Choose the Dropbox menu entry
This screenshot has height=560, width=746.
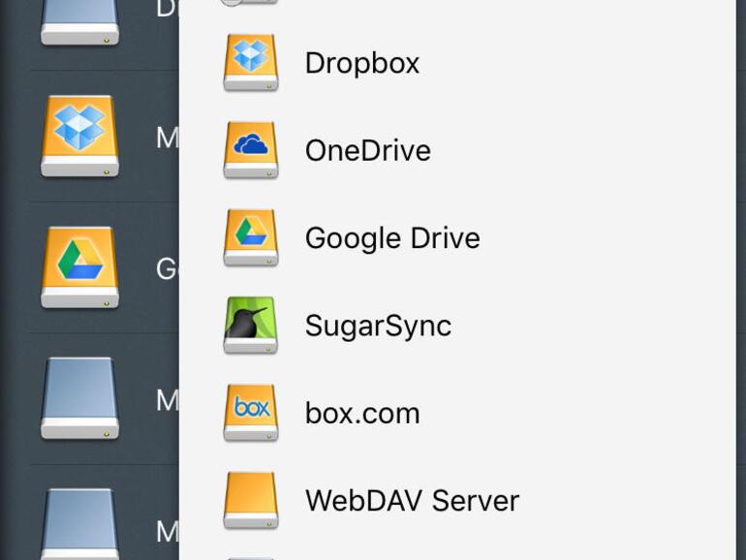tap(362, 63)
